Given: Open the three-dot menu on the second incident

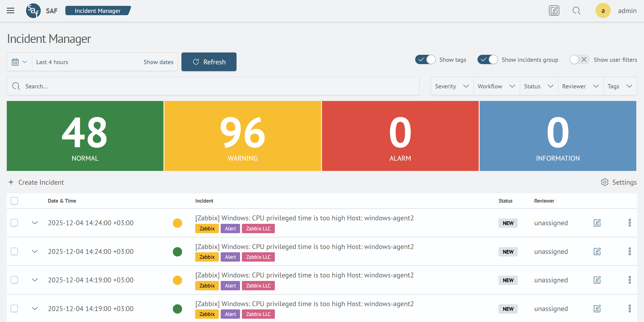Looking at the screenshot, I should tap(630, 251).
